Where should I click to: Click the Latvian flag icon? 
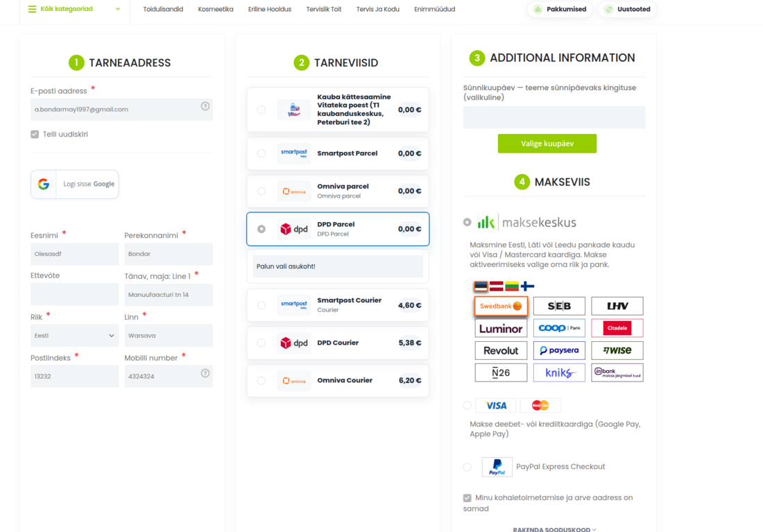point(496,286)
